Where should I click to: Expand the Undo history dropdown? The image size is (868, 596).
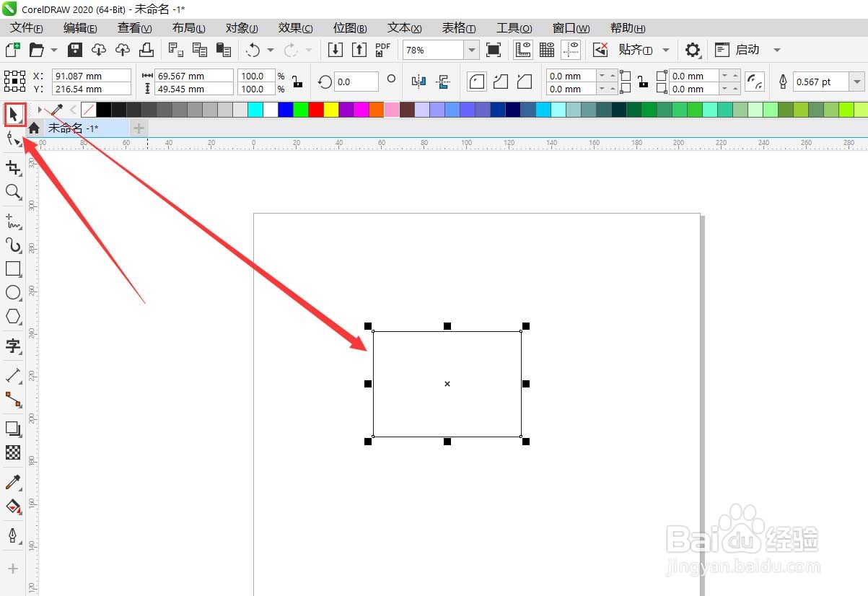coord(271,50)
